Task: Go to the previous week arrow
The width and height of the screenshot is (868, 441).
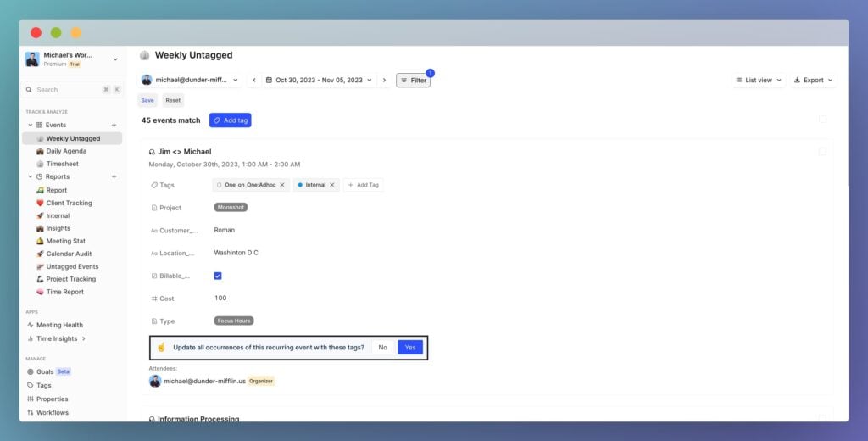Action: point(254,81)
